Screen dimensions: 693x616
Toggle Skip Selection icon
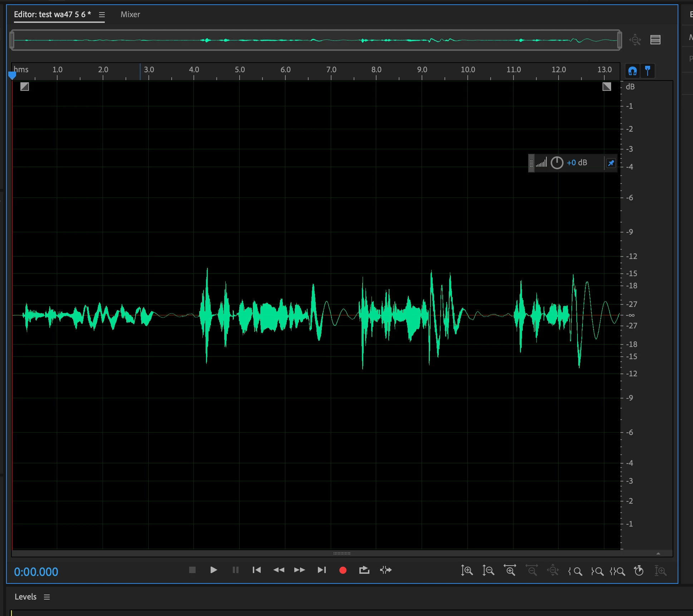(385, 570)
